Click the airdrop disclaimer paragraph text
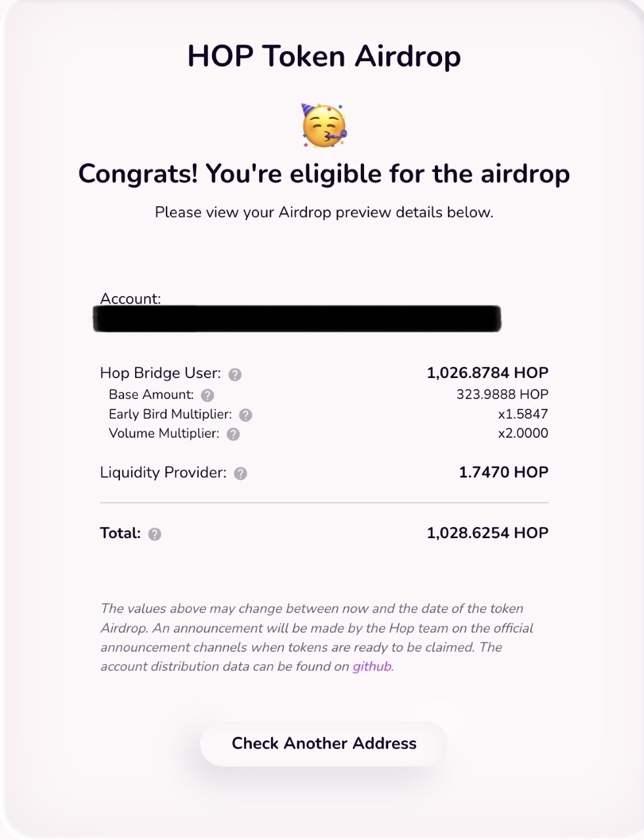644x840 pixels. tap(317, 637)
